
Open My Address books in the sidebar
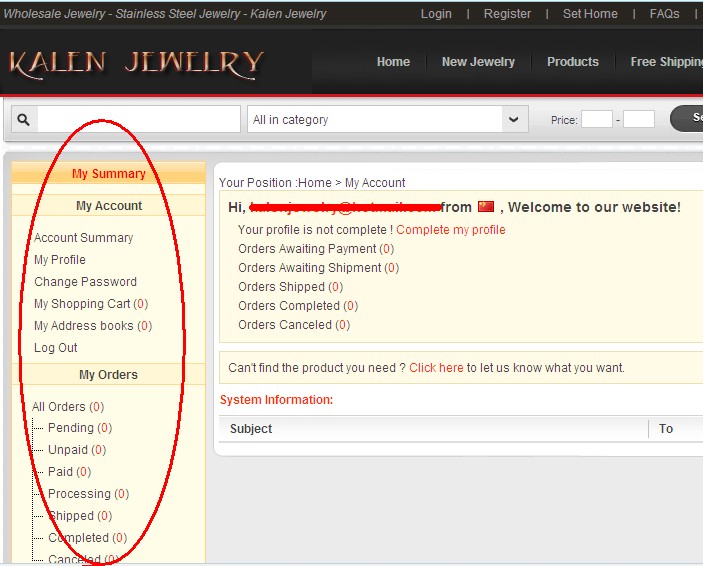93,326
